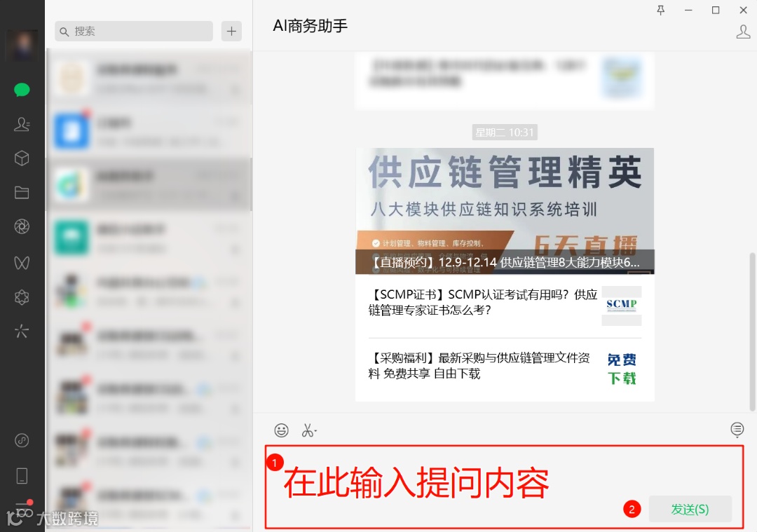The width and height of the screenshot is (757, 532).
Task: Click the scissors screenshot icon
Action: 307,430
